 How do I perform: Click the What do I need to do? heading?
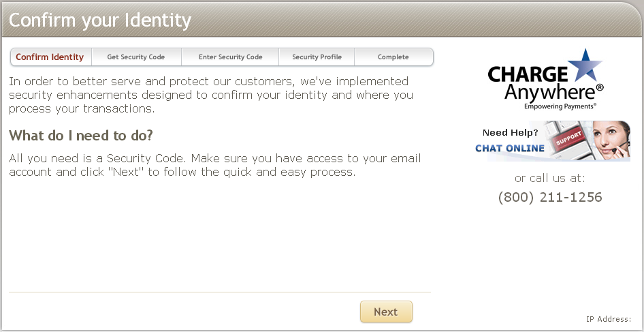click(81, 135)
